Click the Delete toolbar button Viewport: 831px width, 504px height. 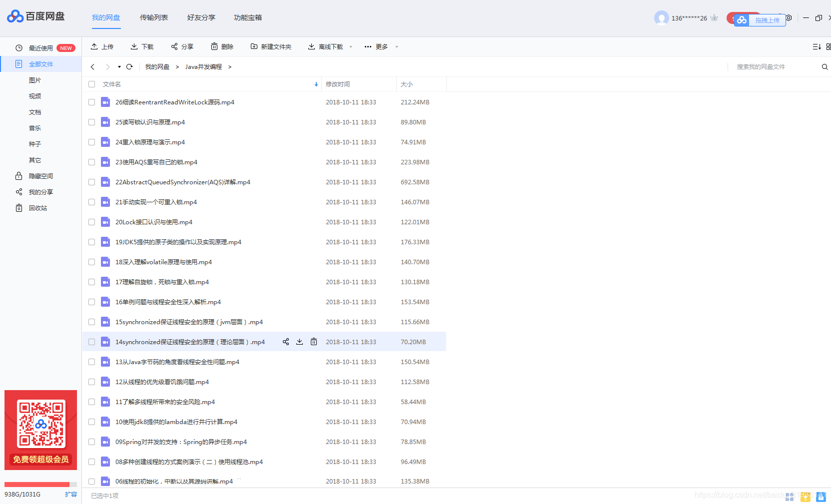(222, 46)
